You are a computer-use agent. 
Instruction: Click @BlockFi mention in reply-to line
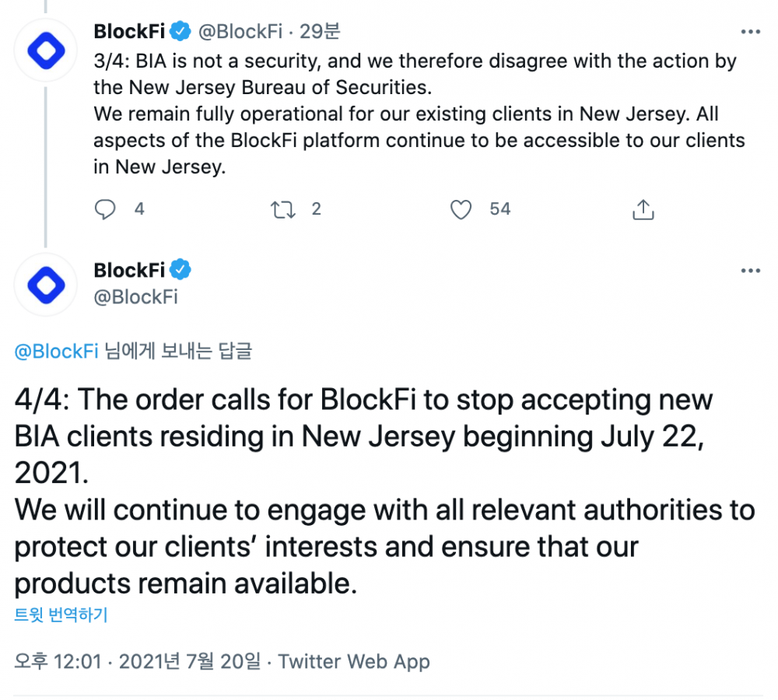[57, 352]
